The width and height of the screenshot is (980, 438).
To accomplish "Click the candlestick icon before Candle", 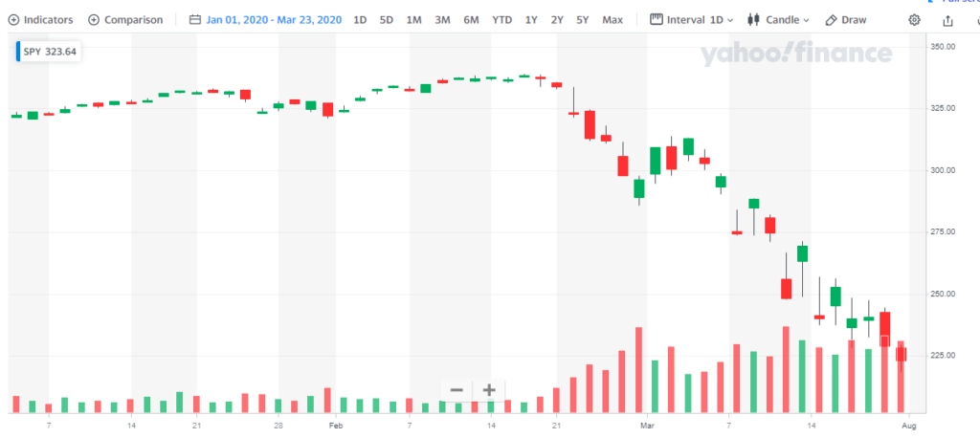I will coord(754,20).
